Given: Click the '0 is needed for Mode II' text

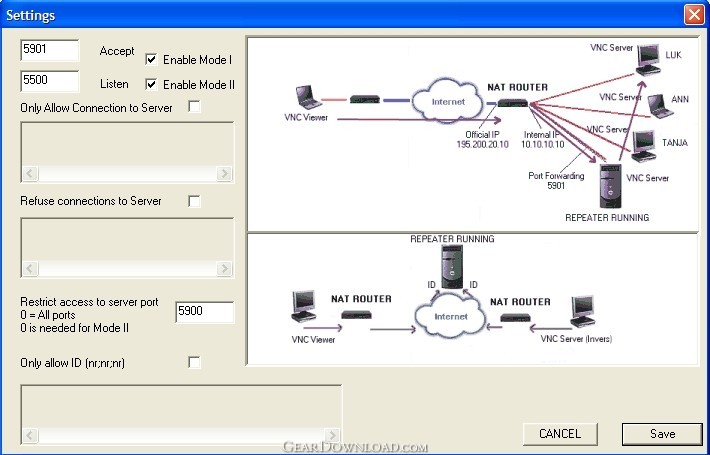Looking at the screenshot, I should click(75, 328).
